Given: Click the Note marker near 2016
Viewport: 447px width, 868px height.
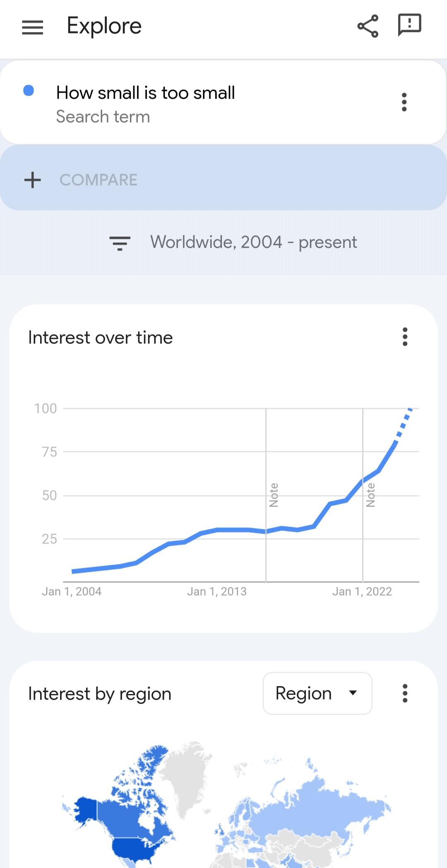Looking at the screenshot, I should point(274,495).
